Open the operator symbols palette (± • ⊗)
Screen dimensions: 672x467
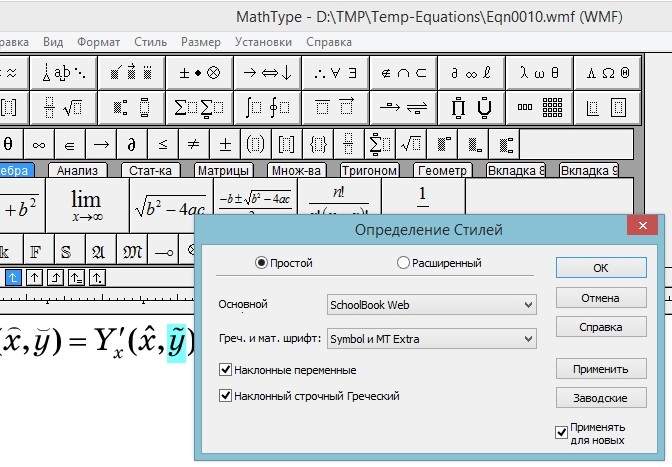tap(199, 72)
